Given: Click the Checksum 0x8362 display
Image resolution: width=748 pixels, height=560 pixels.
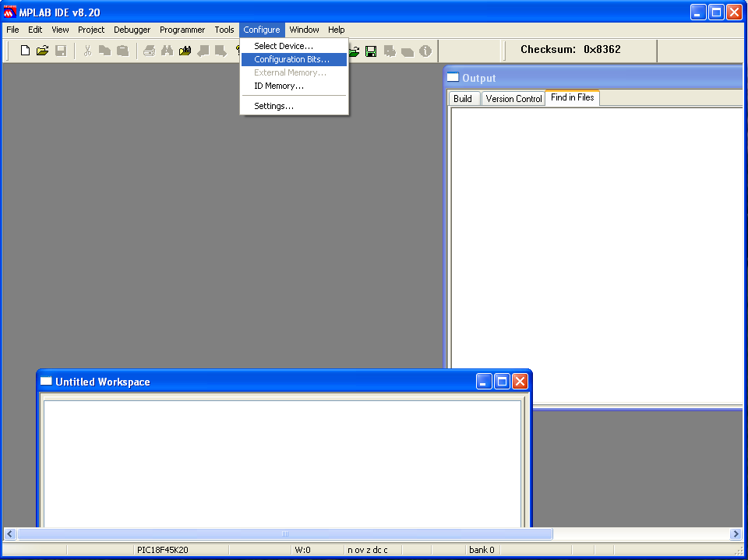Looking at the screenshot, I should [570, 50].
